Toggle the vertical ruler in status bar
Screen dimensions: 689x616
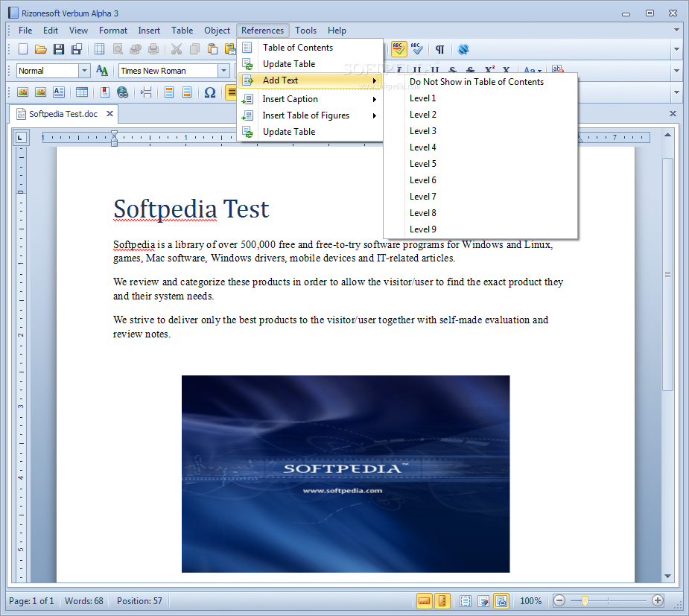pyautogui.click(x=442, y=601)
